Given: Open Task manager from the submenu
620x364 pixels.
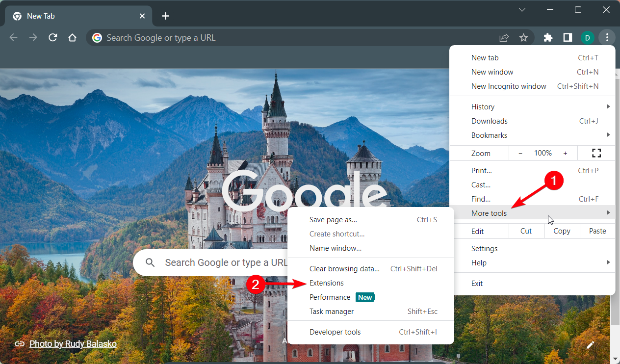Looking at the screenshot, I should [x=371, y=312].
